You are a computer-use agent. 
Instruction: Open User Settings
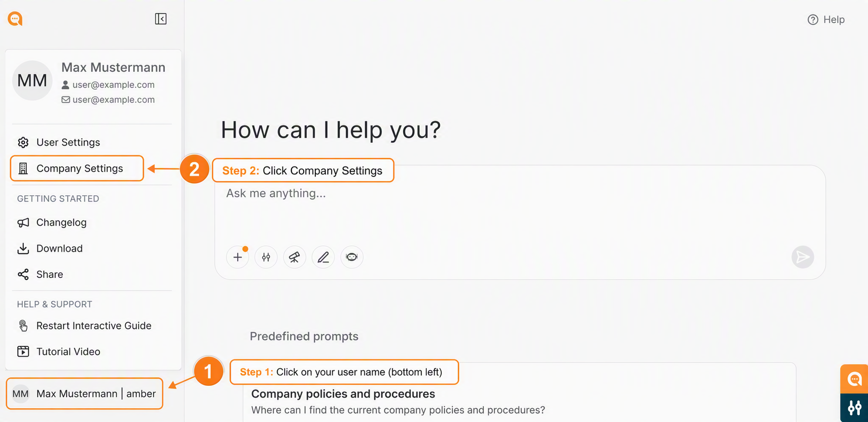(x=58, y=142)
